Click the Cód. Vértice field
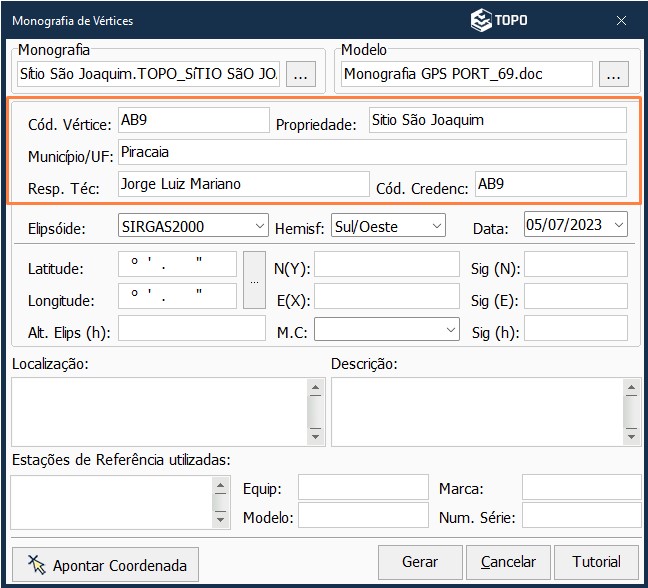The image size is (648, 588). (x=194, y=120)
